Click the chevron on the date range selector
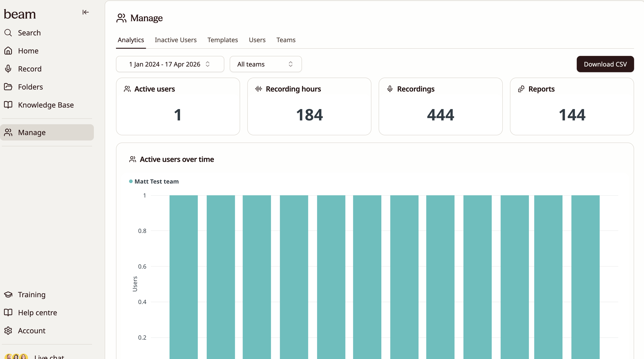This screenshot has height=359, width=644. pos(208,64)
